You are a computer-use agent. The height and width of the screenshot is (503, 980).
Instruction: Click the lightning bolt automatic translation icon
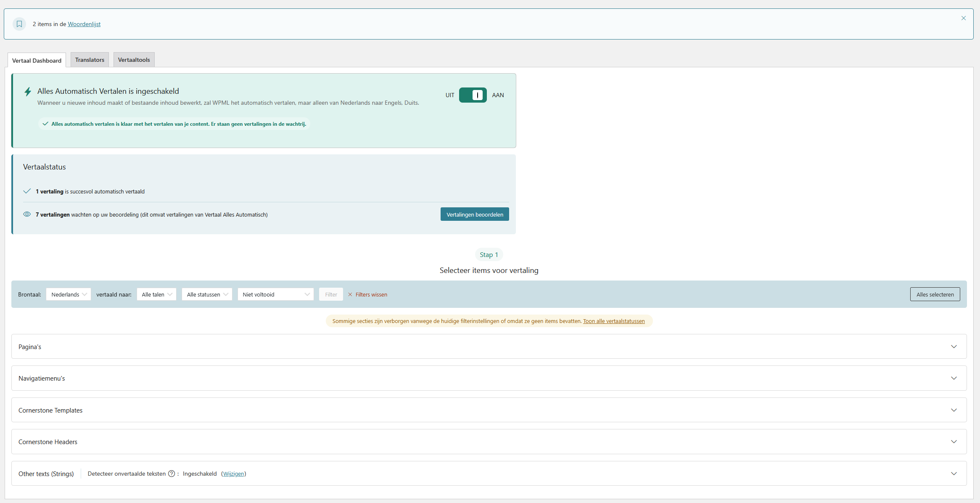(x=28, y=92)
